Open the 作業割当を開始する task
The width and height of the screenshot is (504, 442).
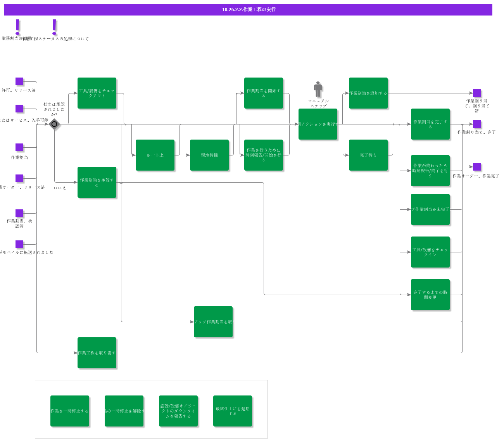(264, 93)
